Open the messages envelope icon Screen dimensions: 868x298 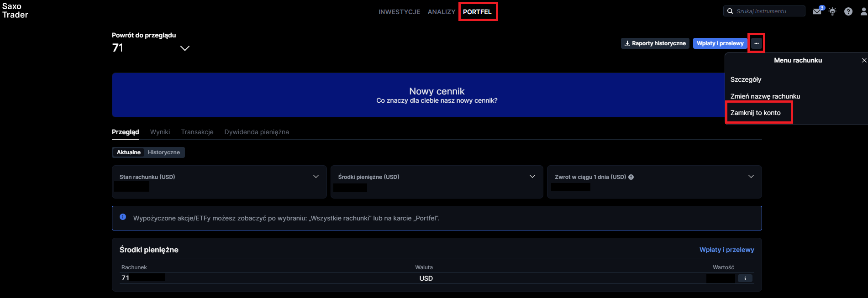817,11
